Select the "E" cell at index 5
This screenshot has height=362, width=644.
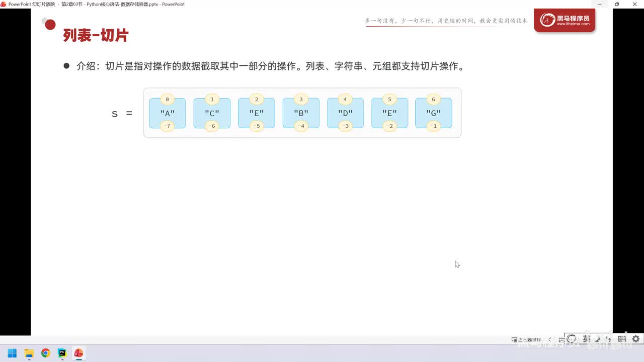click(390, 113)
